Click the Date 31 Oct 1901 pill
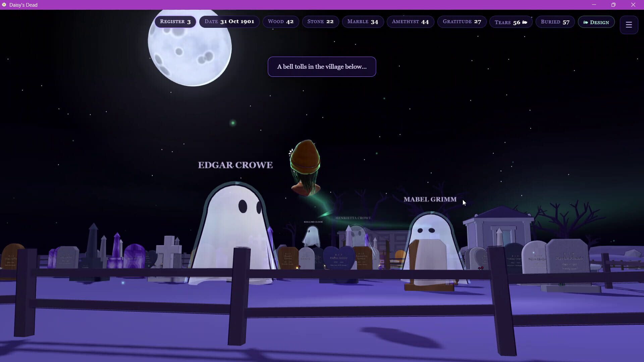This screenshot has width=644, height=362. point(229,22)
